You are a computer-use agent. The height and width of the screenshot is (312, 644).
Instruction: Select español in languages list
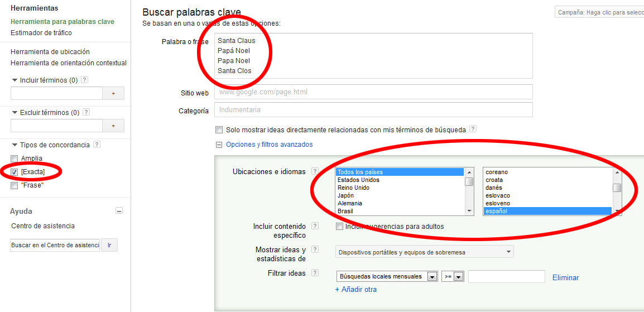click(x=548, y=211)
